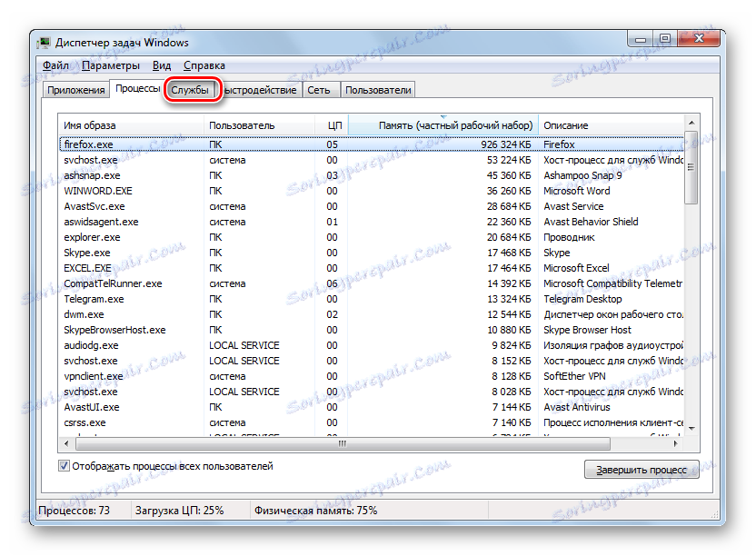Choose the Skype.exe process
This screenshot has height=556, width=756.
point(372,253)
